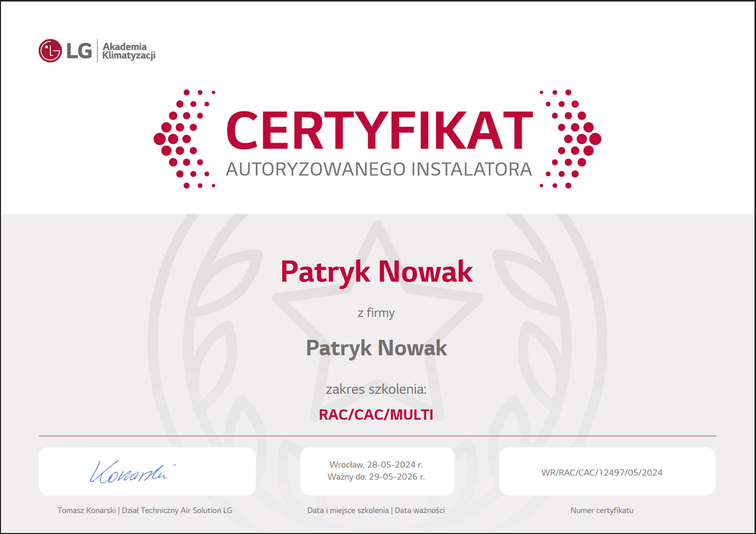Click the 'zakres szkolenia:' label
The image size is (756, 534).
click(376, 389)
